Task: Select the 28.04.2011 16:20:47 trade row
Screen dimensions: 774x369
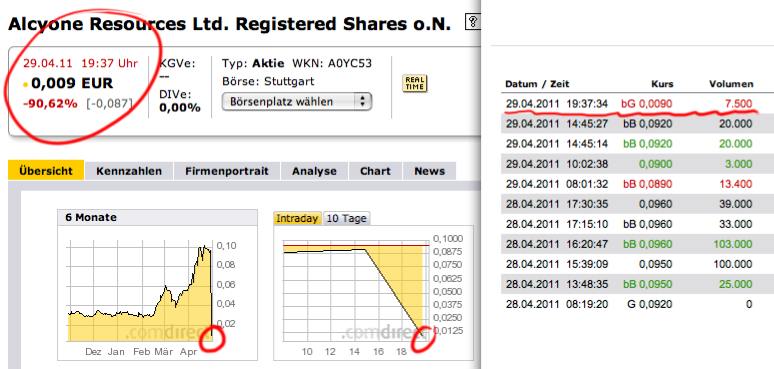Action: click(637, 244)
